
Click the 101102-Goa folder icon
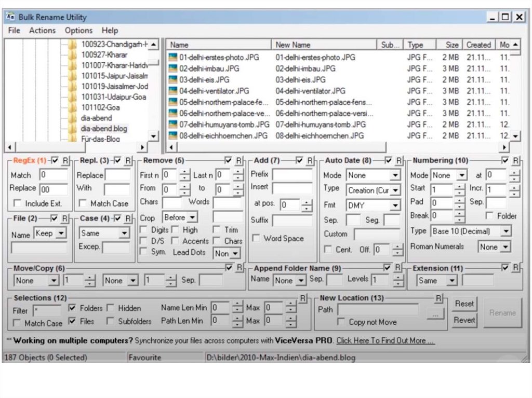tap(73, 107)
